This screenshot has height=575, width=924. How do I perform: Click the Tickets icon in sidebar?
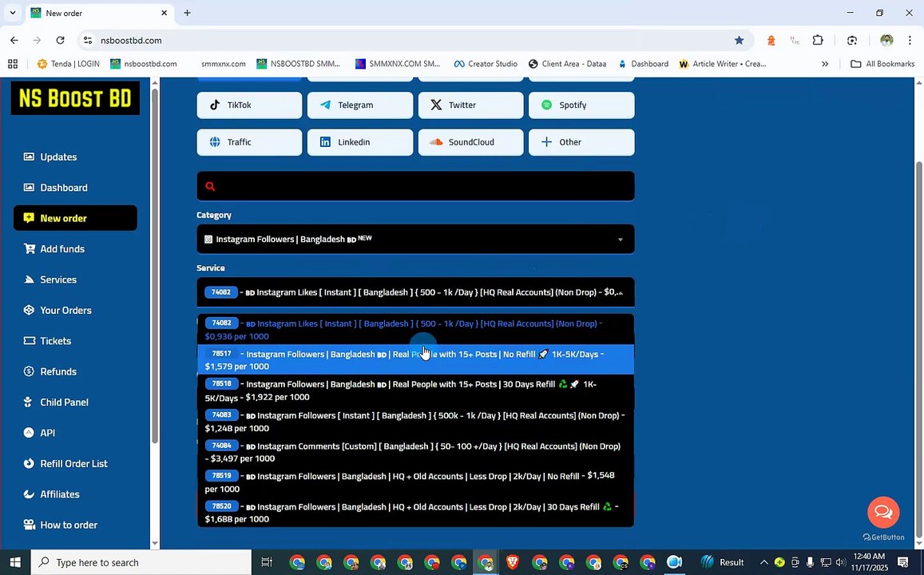click(29, 340)
